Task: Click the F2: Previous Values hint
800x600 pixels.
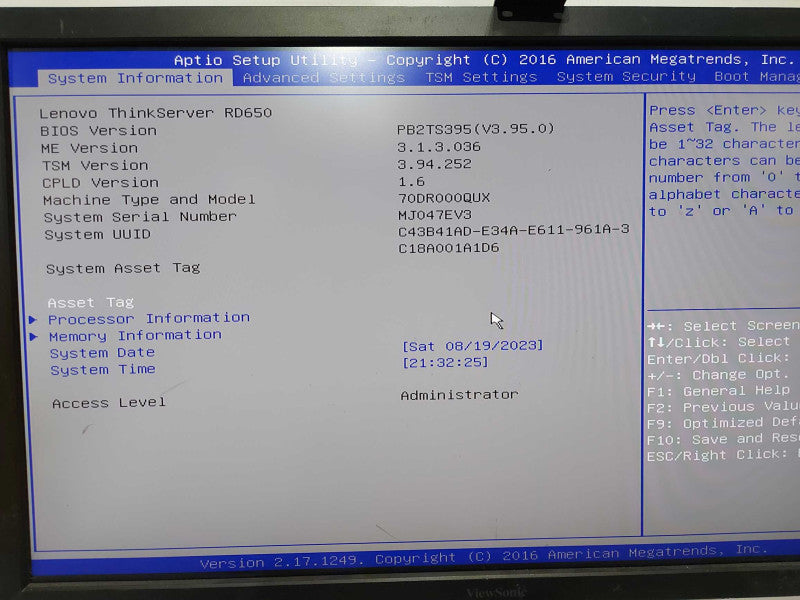Action: tap(723, 407)
